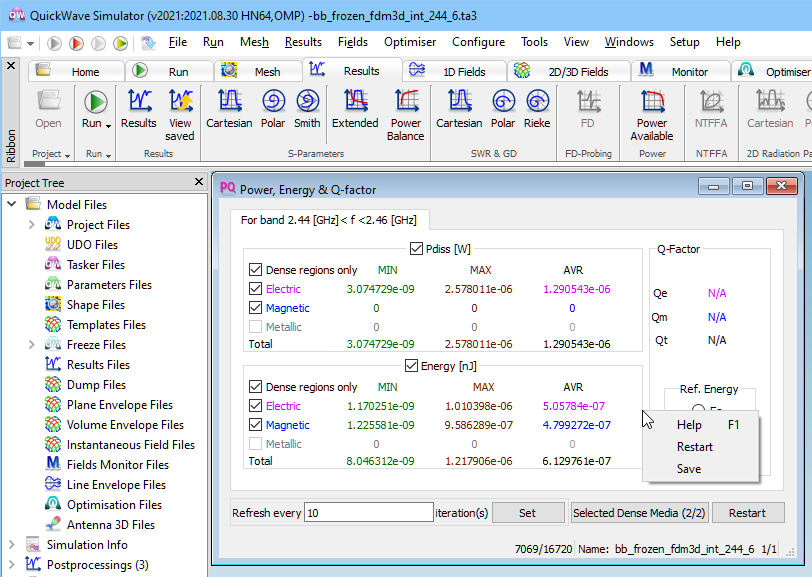
Task: Open S-Parameters Cartesian plot icon
Action: [x=229, y=100]
